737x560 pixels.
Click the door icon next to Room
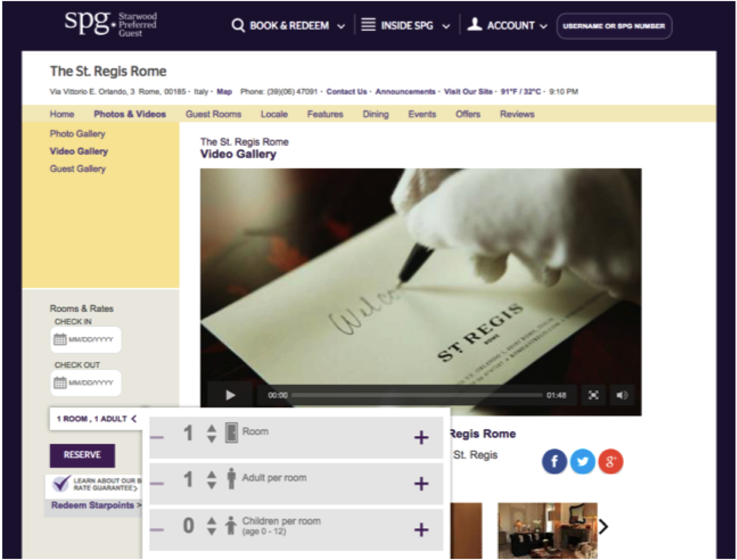click(232, 433)
